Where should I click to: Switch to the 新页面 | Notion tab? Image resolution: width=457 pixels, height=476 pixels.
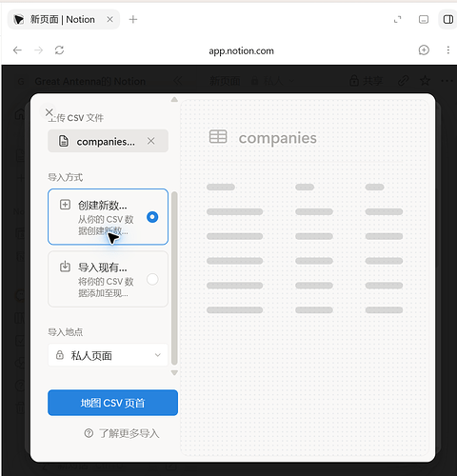63,20
